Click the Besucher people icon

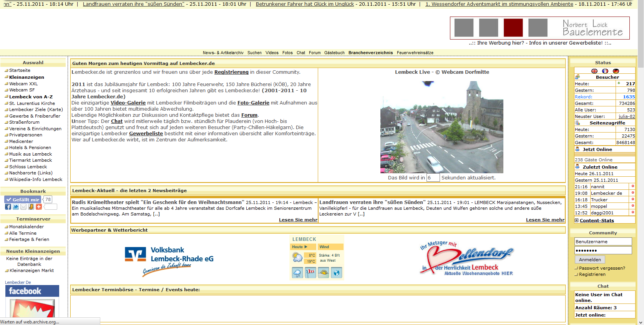[578, 77]
